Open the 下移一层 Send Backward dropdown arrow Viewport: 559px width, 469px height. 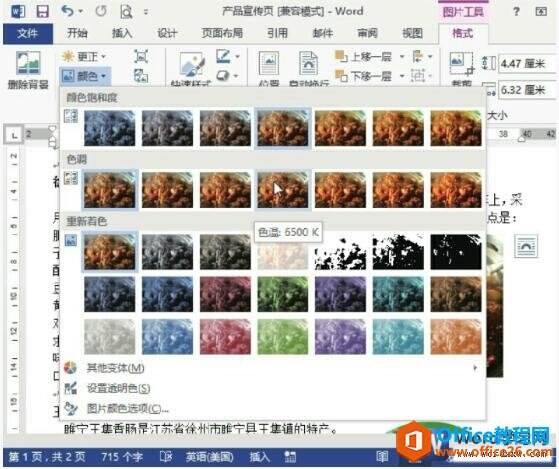pyautogui.click(x=402, y=76)
